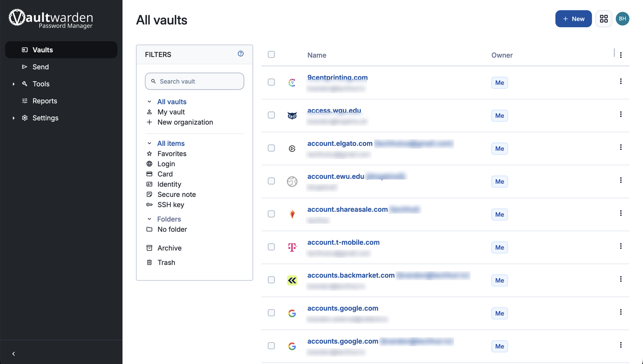The image size is (643, 364).
Task: Click the ShareASale flame icon
Action: point(292,215)
